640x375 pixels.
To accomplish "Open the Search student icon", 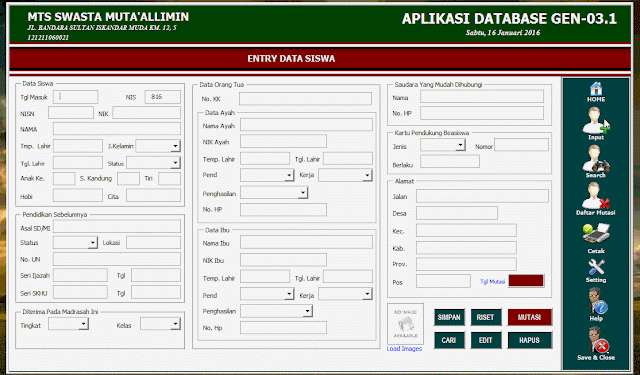I will coord(596,162).
